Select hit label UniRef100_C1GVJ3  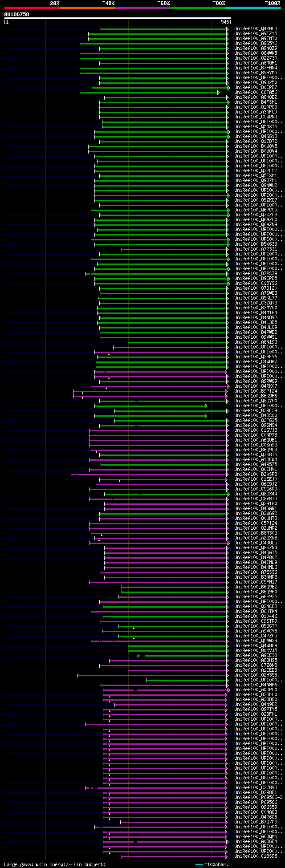click(256, 430)
